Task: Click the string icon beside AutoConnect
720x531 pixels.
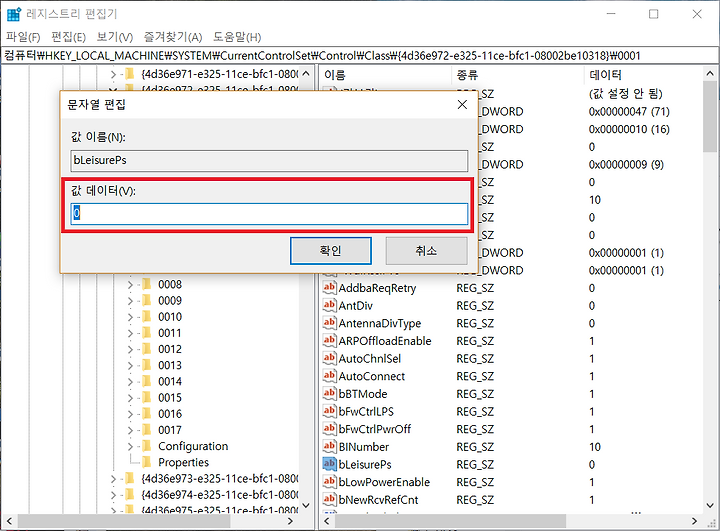Action: (x=329, y=376)
